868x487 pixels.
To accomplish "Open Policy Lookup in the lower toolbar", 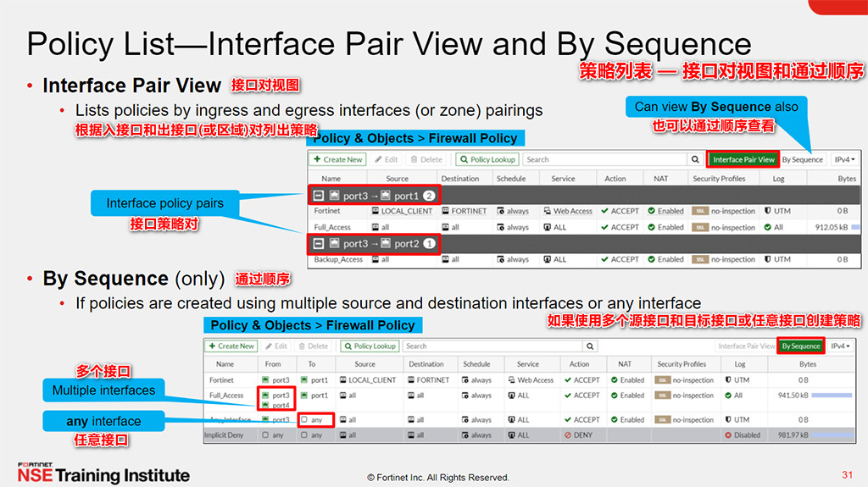I will coord(370,346).
